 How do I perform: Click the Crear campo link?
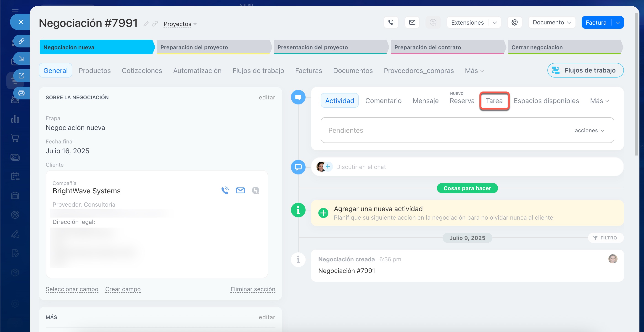point(123,289)
